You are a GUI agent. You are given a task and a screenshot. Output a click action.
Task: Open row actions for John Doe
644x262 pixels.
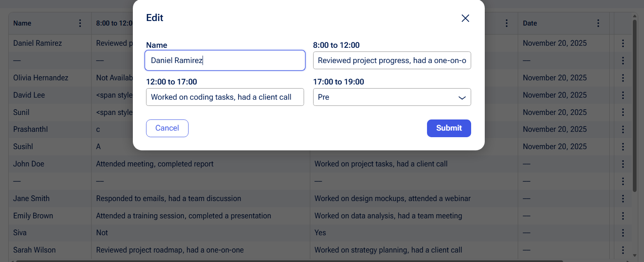623,164
